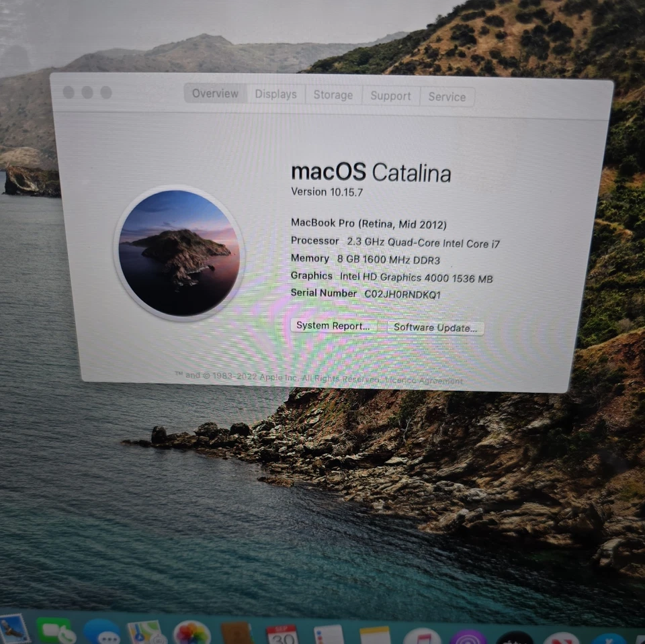The height and width of the screenshot is (644, 645).
Task: Switch to the Displays tab
Action: pyautogui.click(x=275, y=95)
